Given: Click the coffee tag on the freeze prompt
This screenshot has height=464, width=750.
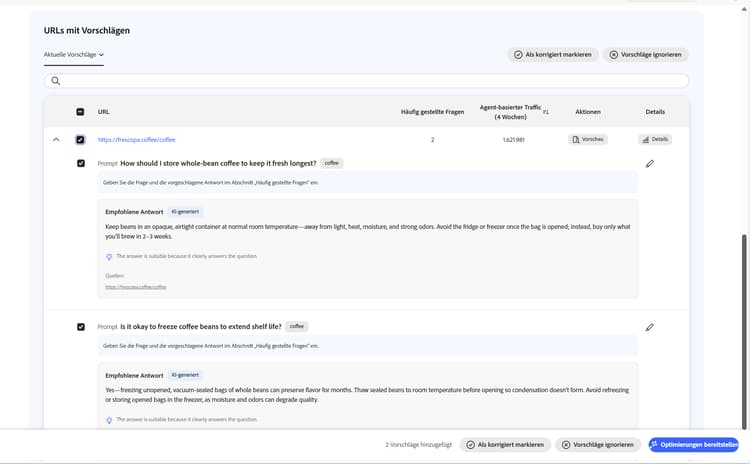Looking at the screenshot, I should coord(297,326).
